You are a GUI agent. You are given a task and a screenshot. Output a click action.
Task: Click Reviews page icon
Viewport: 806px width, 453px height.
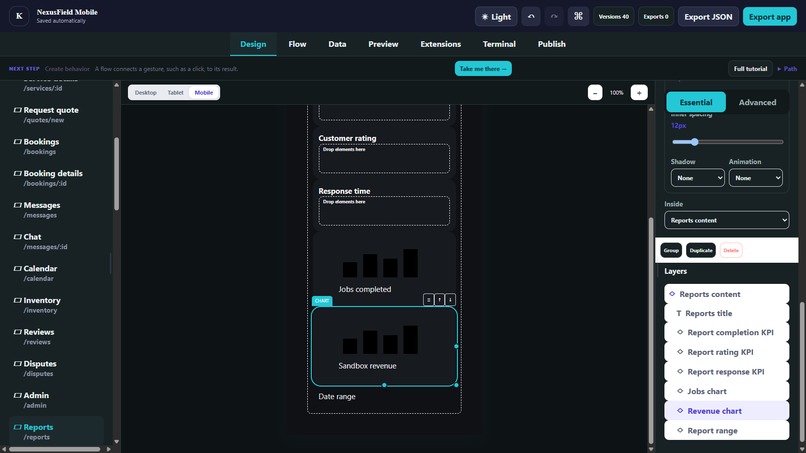17,332
